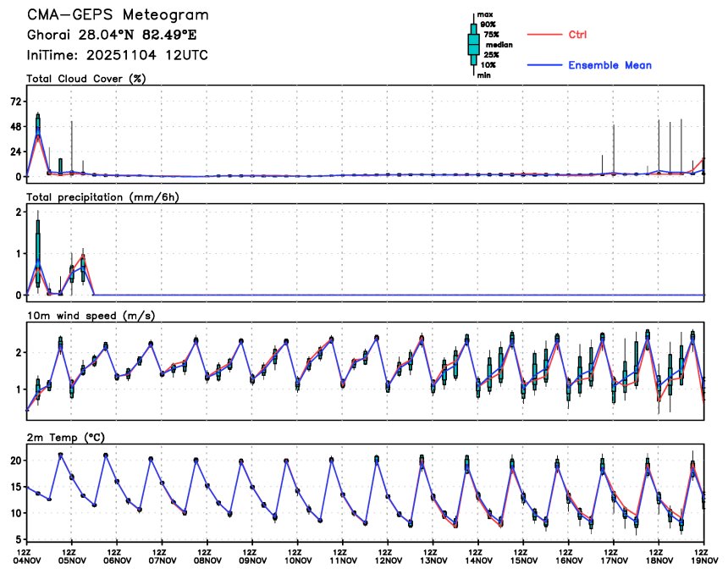
Task: Click the 'median' legend label
Action: pos(499,45)
